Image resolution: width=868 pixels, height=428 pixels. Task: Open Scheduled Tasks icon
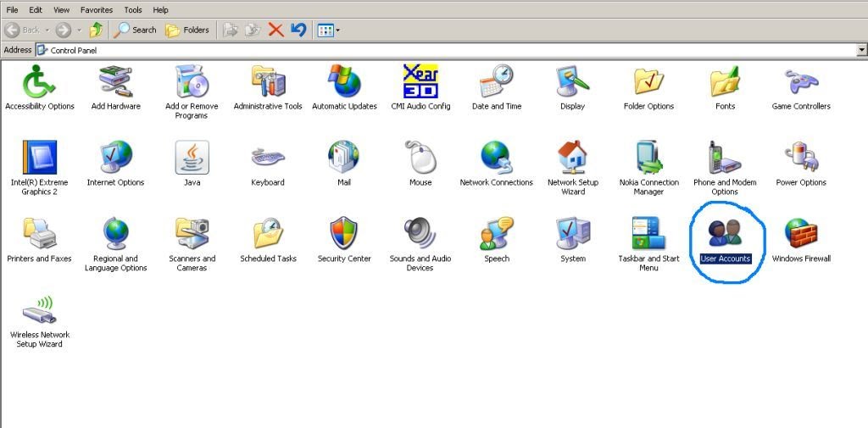[268, 233]
